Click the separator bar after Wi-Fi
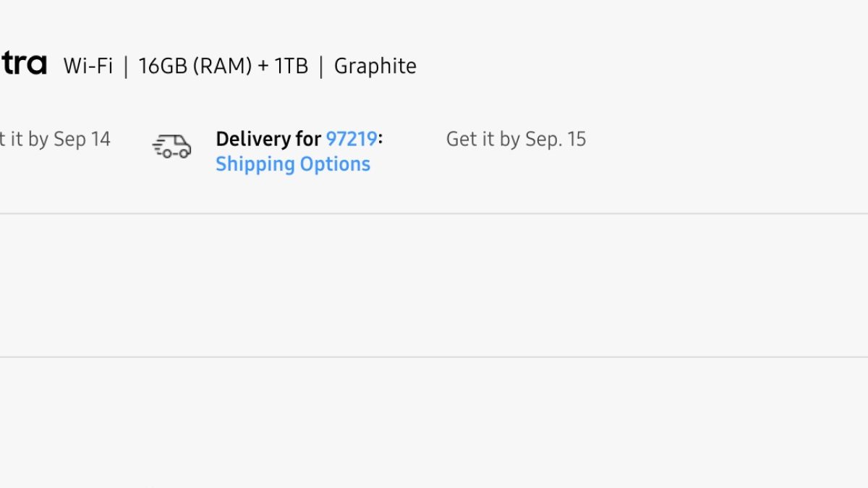The width and height of the screenshot is (868, 488). 126,66
